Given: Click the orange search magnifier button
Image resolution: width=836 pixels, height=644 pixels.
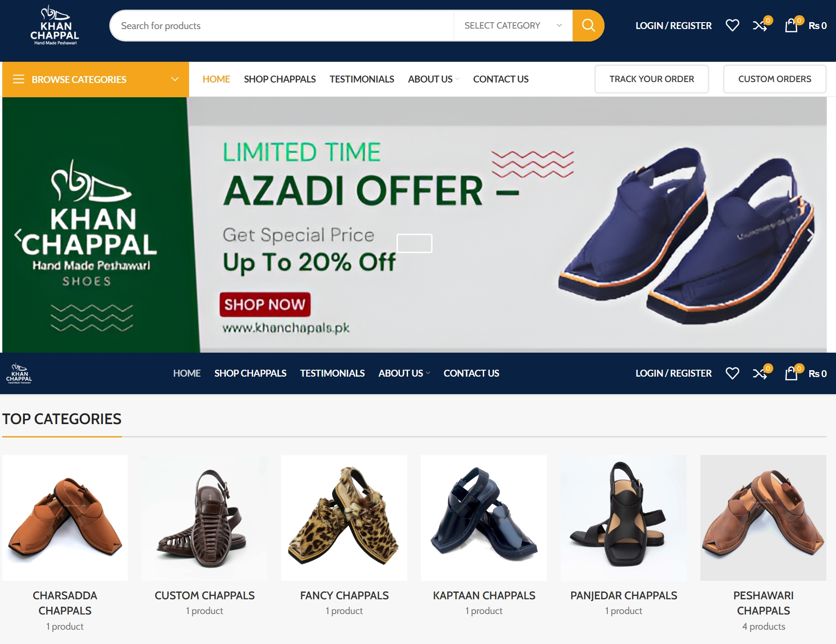Looking at the screenshot, I should click(588, 25).
